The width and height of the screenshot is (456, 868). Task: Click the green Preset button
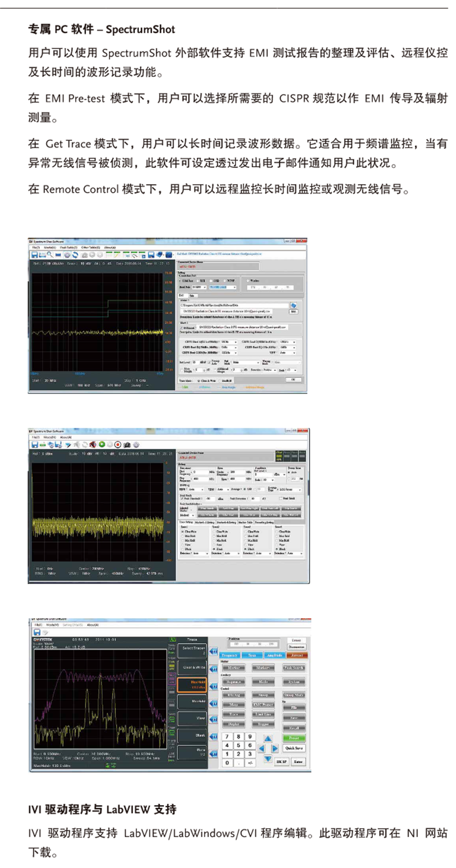click(x=293, y=738)
